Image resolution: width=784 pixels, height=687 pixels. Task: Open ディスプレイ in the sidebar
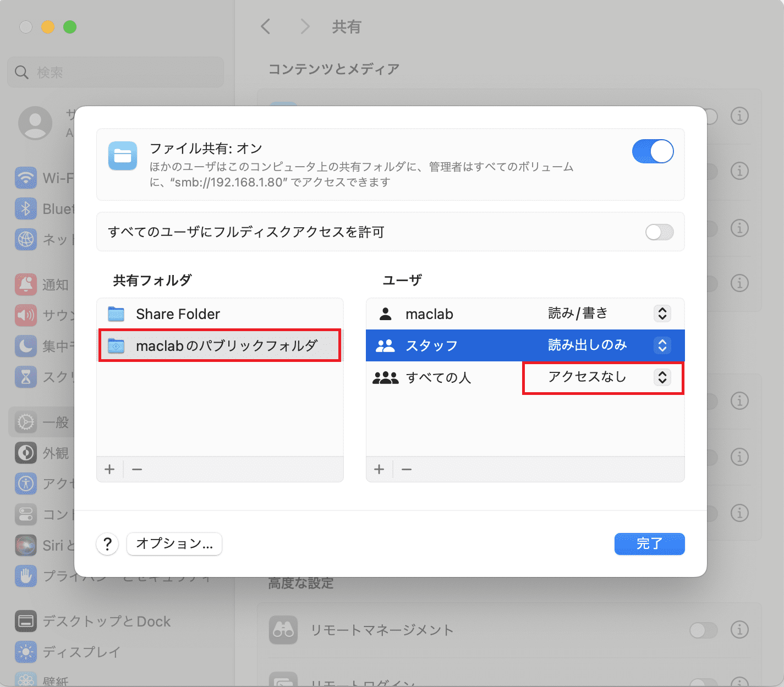coord(67,652)
